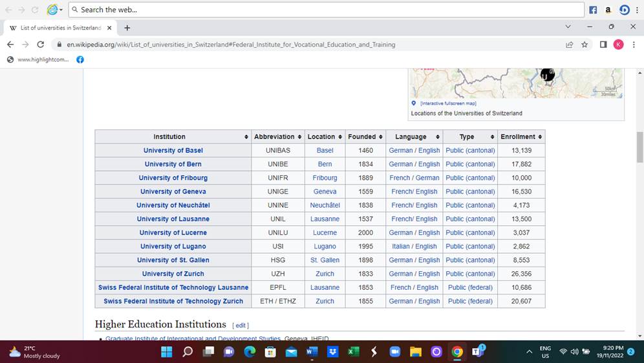The image size is (644, 363).
Task: Sort table by Abbreviation column
Action: point(299,137)
